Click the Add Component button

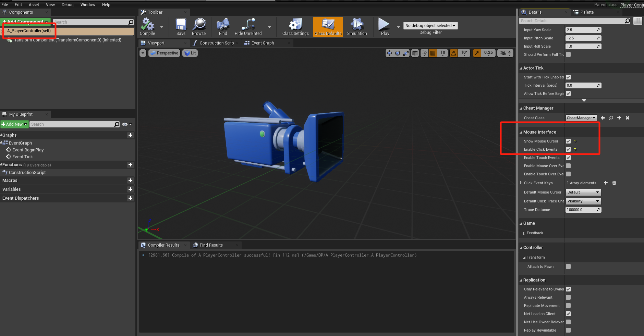tap(25, 21)
